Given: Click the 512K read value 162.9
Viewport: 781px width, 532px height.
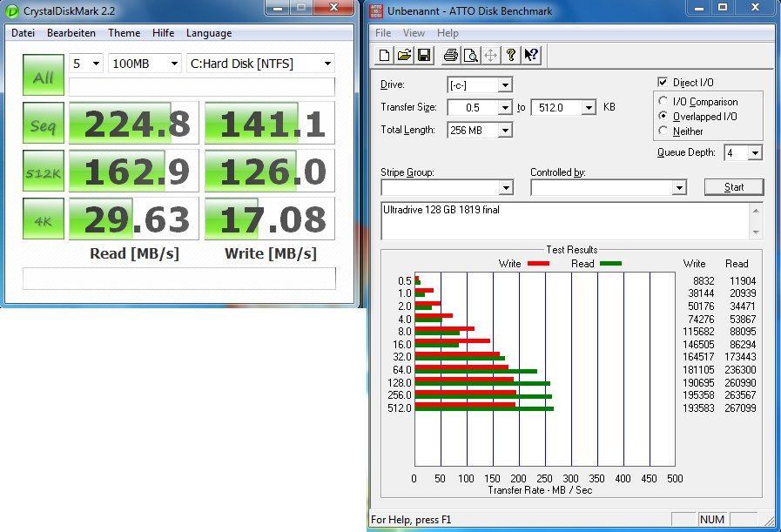Looking at the screenshot, I should point(134,171).
